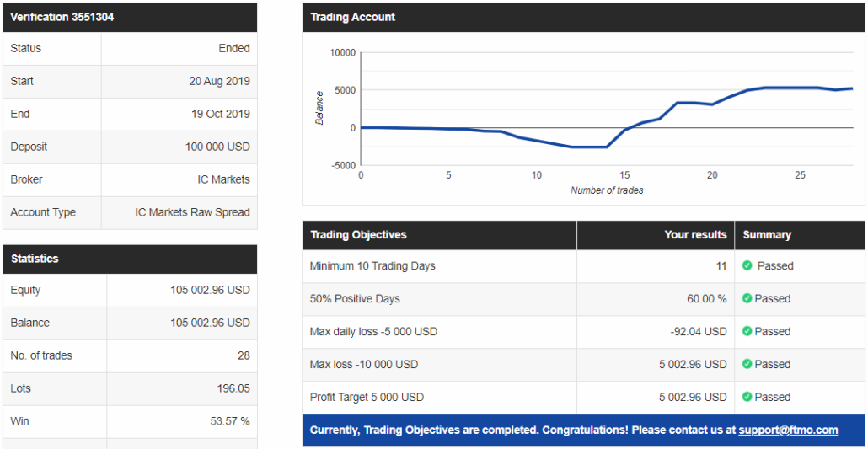Screen dimensions: 868x449
Task: Select the daily loss result '-92.04 USD'
Action: (x=698, y=331)
